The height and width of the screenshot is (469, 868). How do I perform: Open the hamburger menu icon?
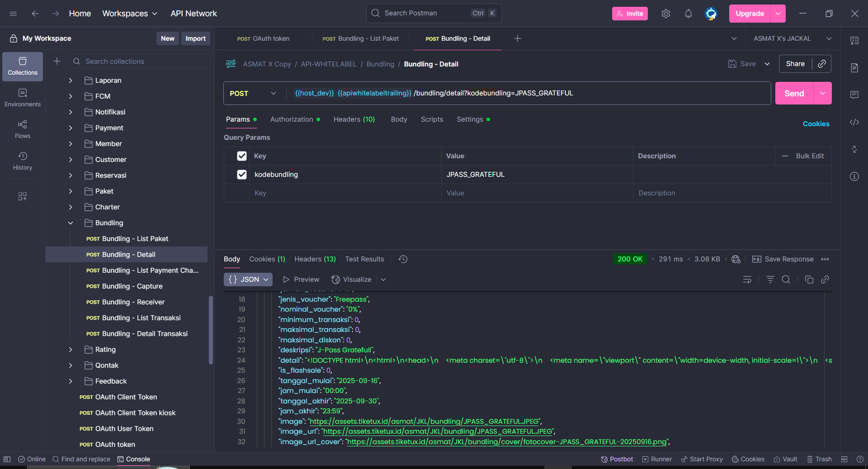[x=13, y=14]
